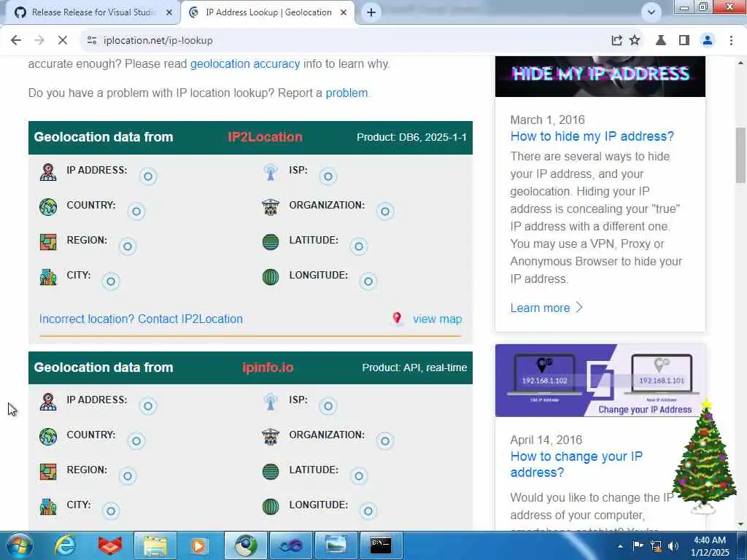Screen dimensions: 747x560
Task: Open the Windows Start menu
Action: [x=20, y=545]
